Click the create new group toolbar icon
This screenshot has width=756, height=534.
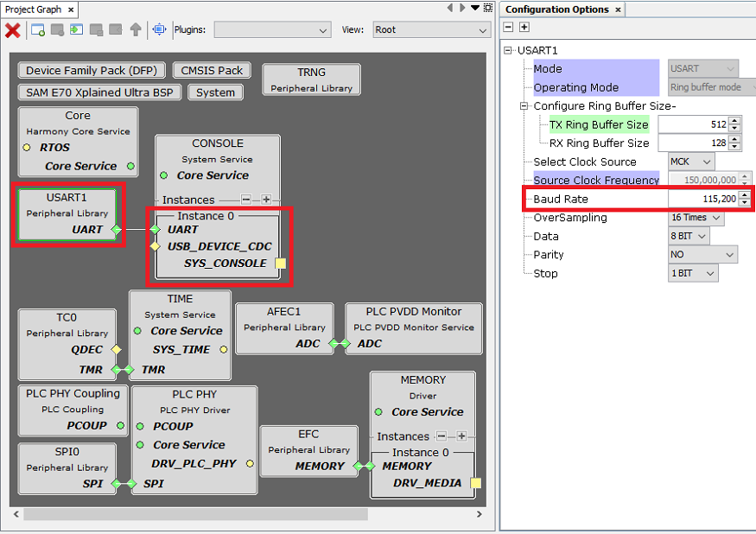coord(38,30)
